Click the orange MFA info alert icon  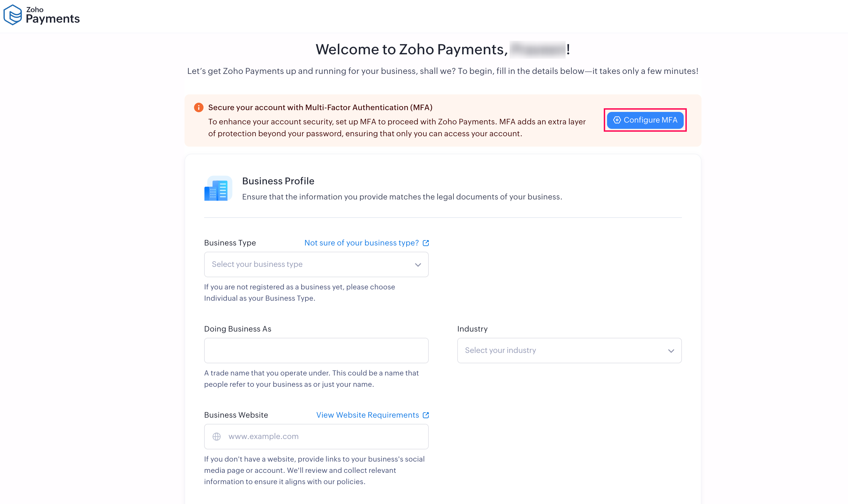tap(198, 108)
